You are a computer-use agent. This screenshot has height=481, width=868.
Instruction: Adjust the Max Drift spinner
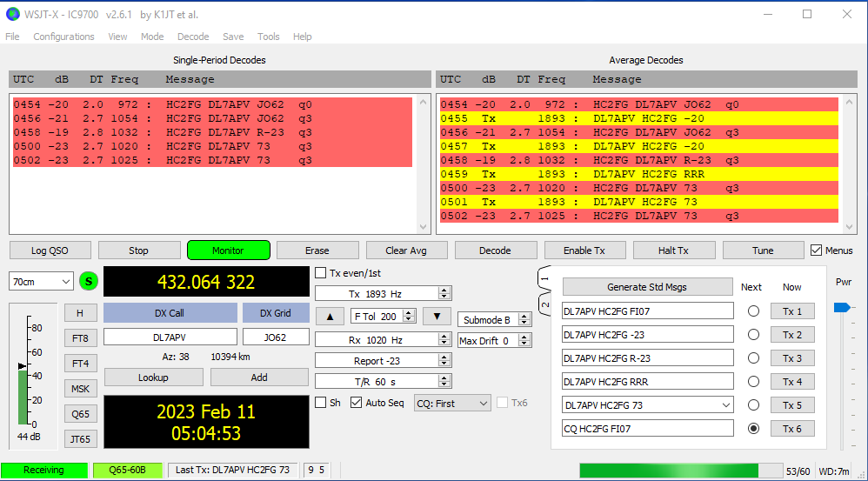click(524, 341)
